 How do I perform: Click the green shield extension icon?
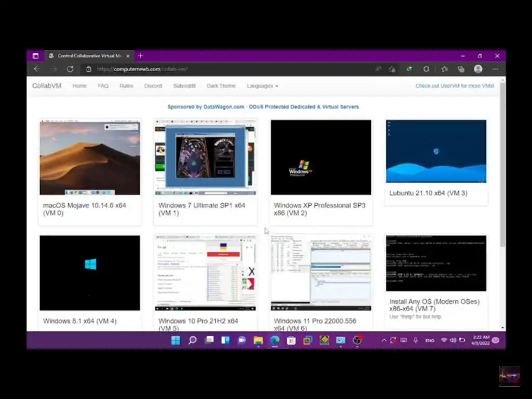coord(409,69)
